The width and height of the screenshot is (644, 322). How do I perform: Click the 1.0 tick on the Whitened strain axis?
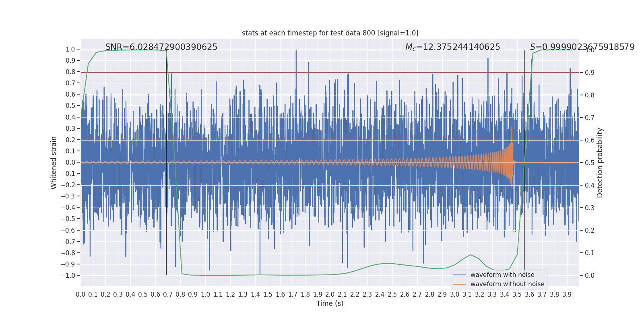pos(70,50)
